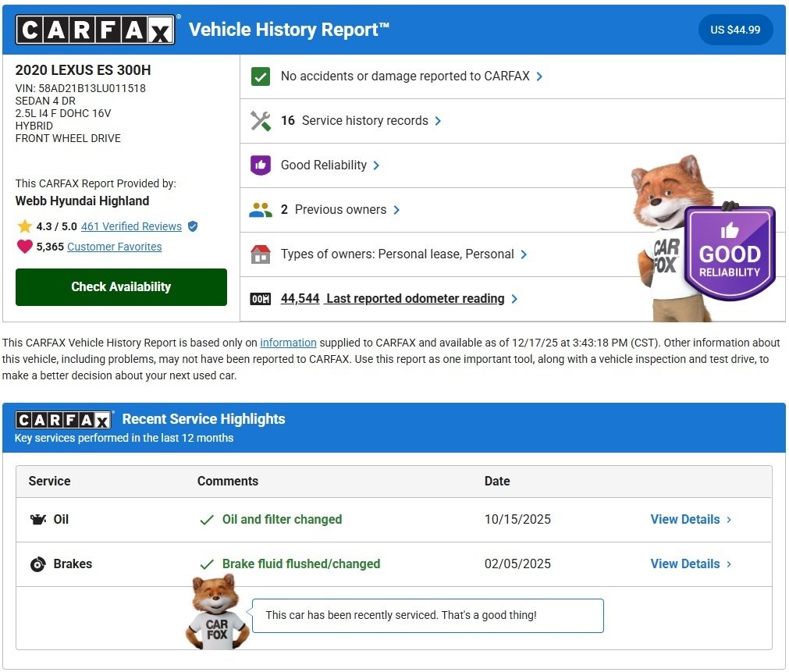Click the wrench service history icon
789x672 pixels.
261,121
